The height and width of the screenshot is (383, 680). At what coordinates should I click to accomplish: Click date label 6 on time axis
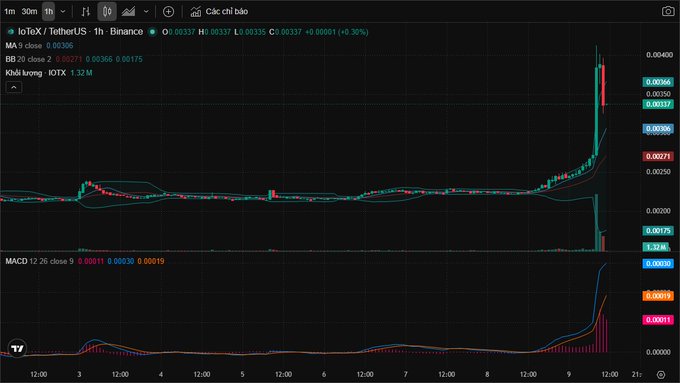coord(324,374)
